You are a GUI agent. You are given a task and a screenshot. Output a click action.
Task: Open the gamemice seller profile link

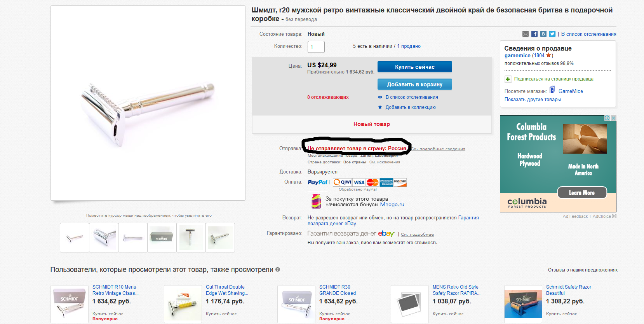(x=517, y=56)
